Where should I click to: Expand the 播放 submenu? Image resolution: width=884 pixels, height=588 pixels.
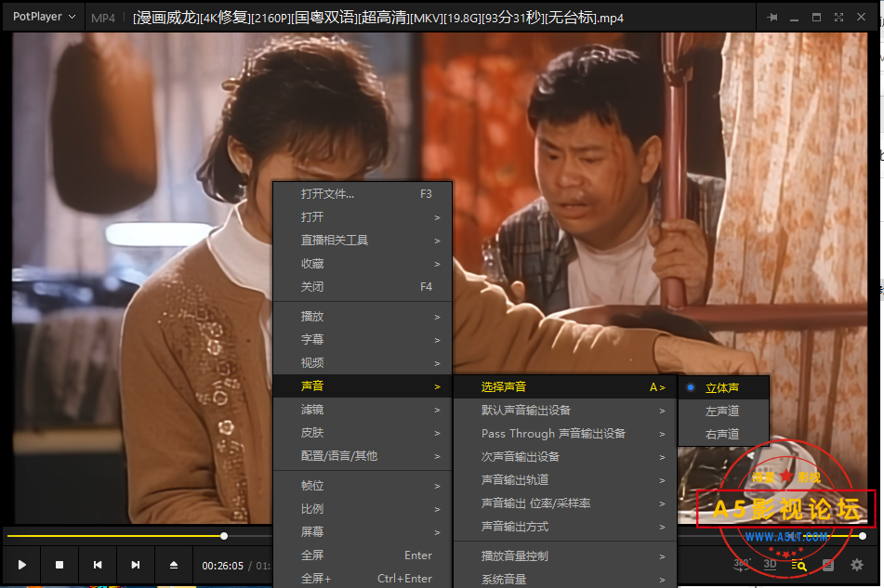363,317
